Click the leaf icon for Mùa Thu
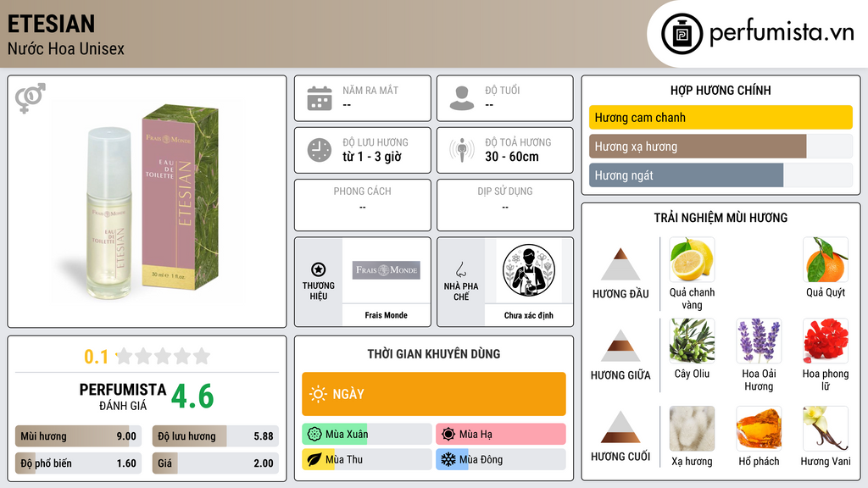Screen dimensions: 868x488 (314, 459)
